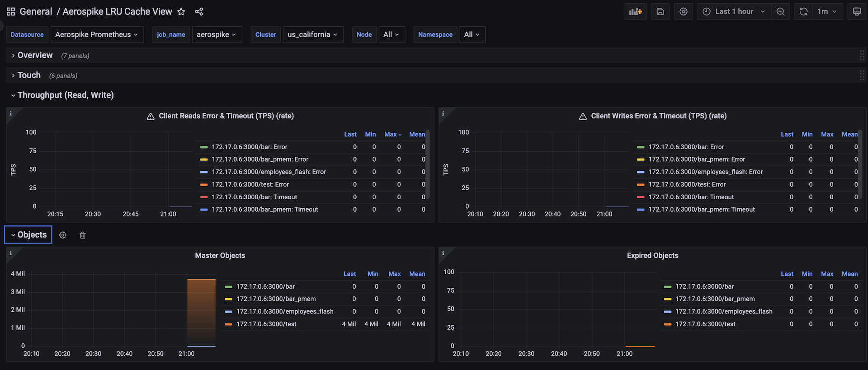This screenshot has height=370, width=868.
Task: Click the Add panel icon
Action: pos(635,12)
